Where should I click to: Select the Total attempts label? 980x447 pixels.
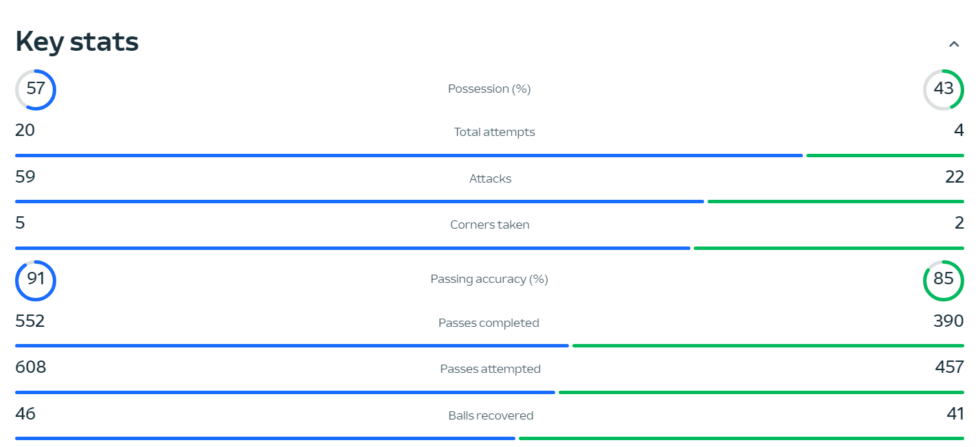[x=494, y=132]
